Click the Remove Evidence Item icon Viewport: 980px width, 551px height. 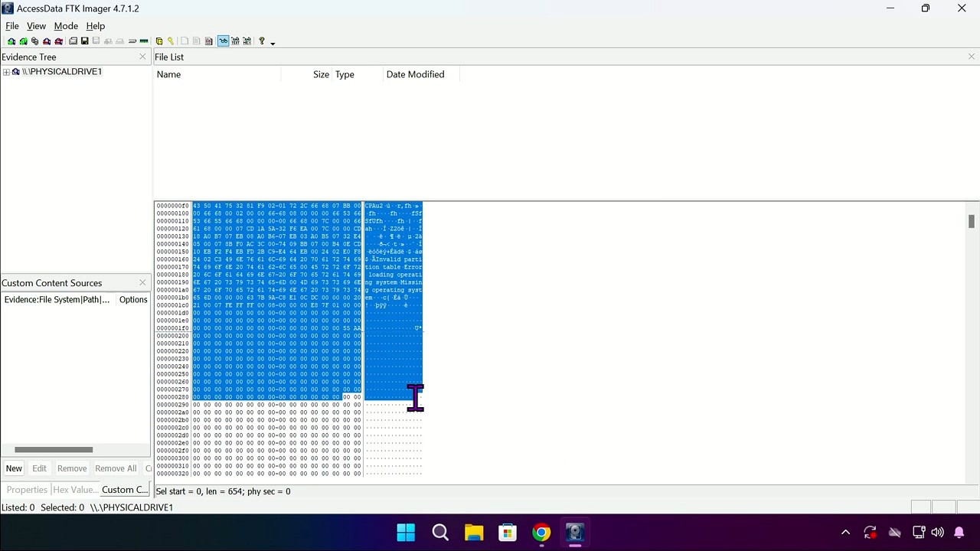(46, 41)
